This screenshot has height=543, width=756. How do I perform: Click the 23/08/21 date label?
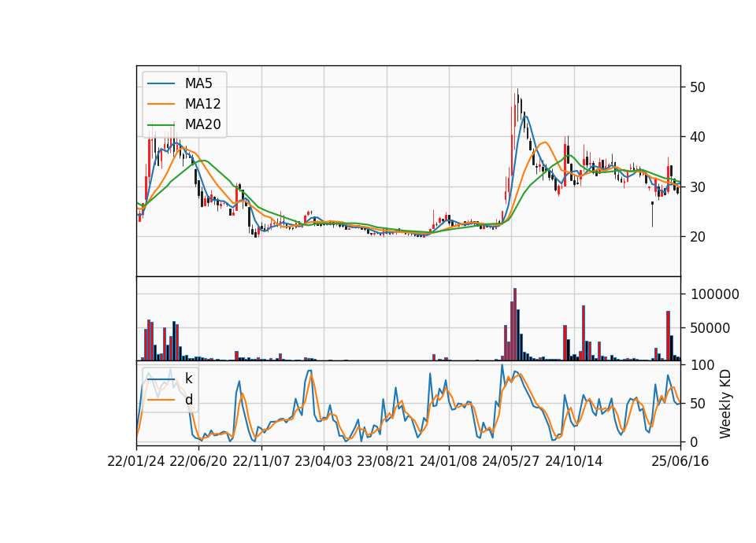[386, 461]
